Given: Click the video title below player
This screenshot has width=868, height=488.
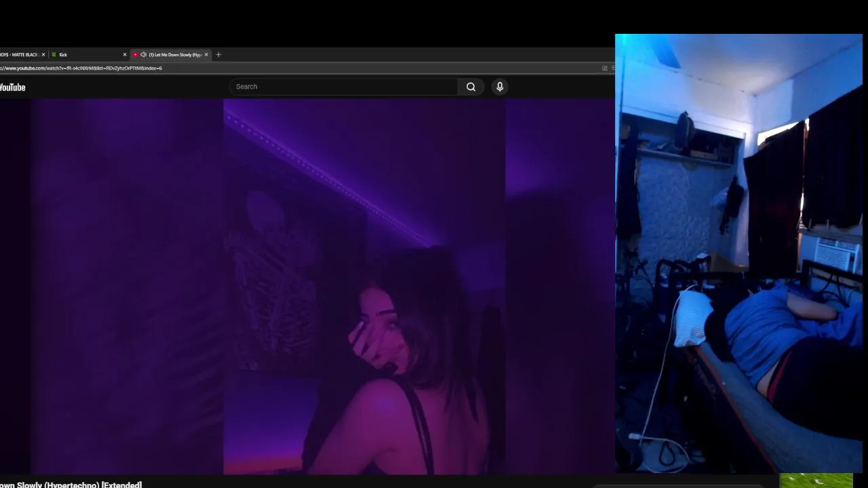Looking at the screenshot, I should tap(71, 485).
